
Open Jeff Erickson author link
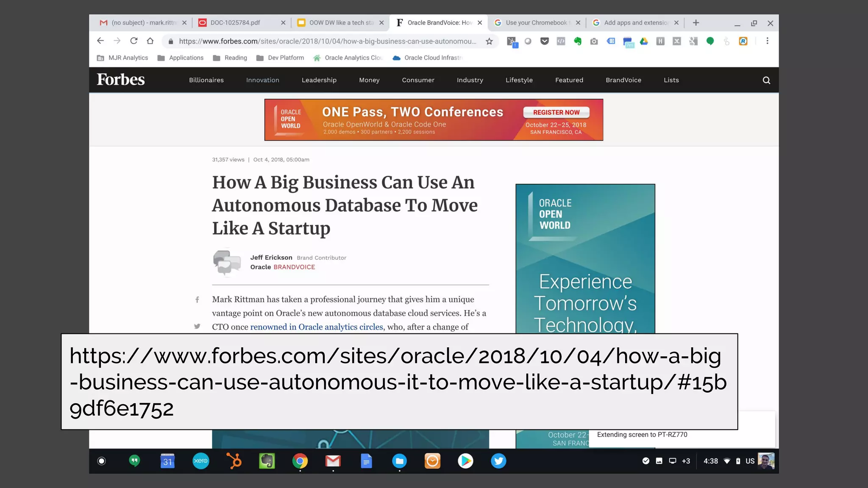271,258
